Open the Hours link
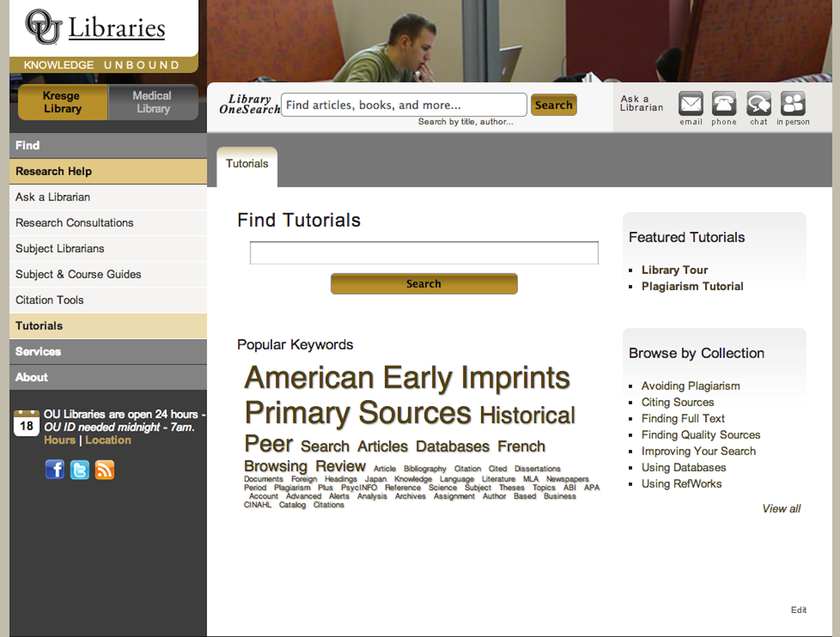This screenshot has width=840, height=637. [x=60, y=440]
